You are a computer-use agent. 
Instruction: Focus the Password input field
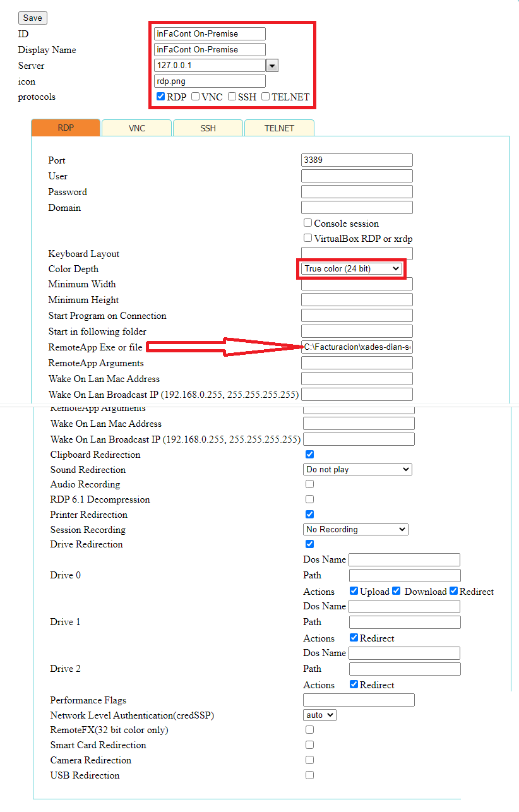[x=357, y=192]
